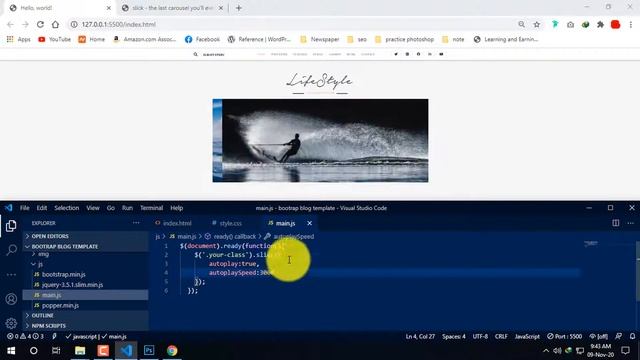Open the VS Code Explorer activity icon
The height and width of the screenshot is (360, 640).
click(x=11, y=226)
